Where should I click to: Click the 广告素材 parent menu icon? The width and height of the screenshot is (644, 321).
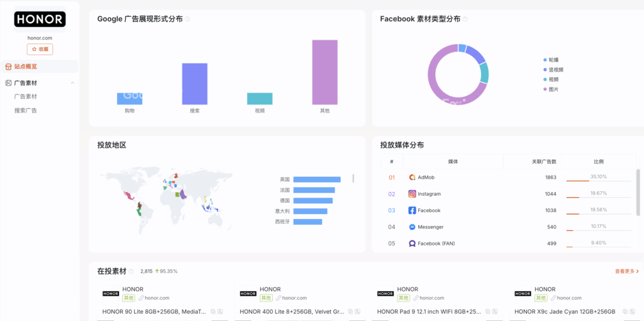[8, 83]
